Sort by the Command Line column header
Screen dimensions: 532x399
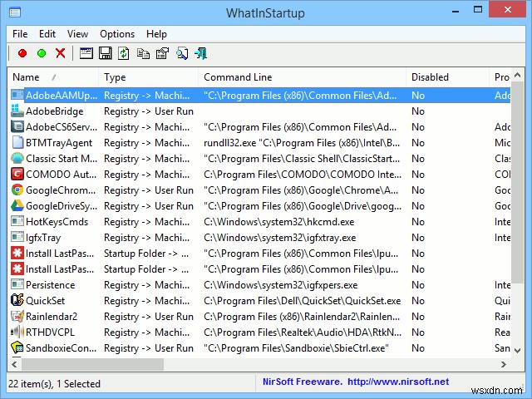coord(302,77)
